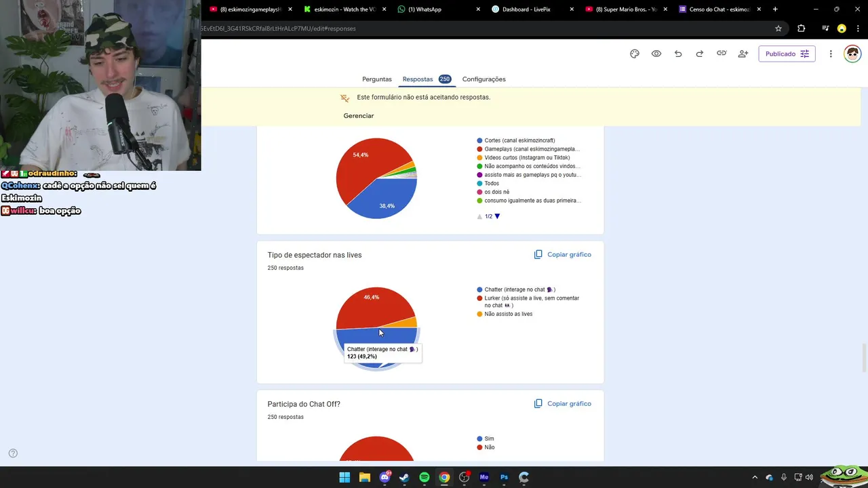
Task: Copy the Tipo de espectador chart
Action: coord(563,255)
